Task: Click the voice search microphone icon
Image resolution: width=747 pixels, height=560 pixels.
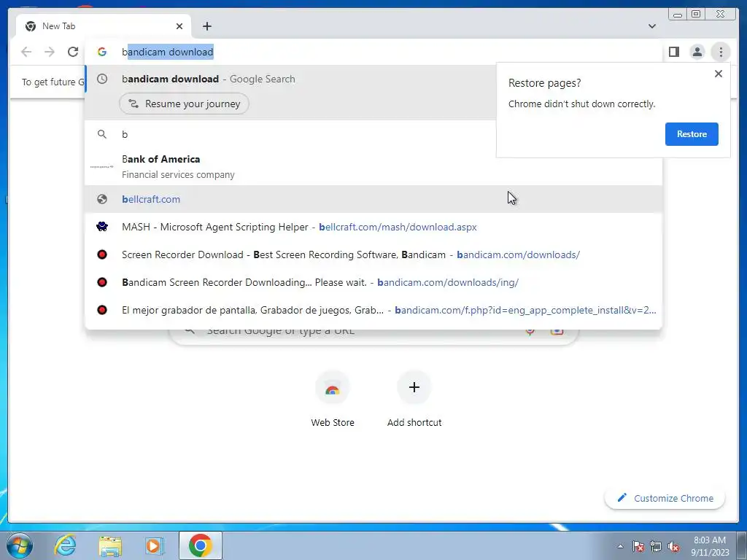Action: (530, 331)
